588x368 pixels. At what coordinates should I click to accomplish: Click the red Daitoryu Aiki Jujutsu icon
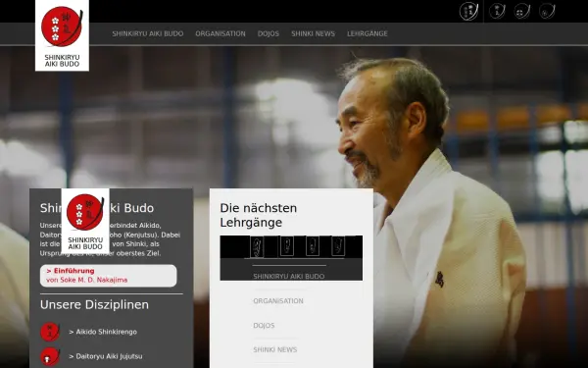click(50, 356)
